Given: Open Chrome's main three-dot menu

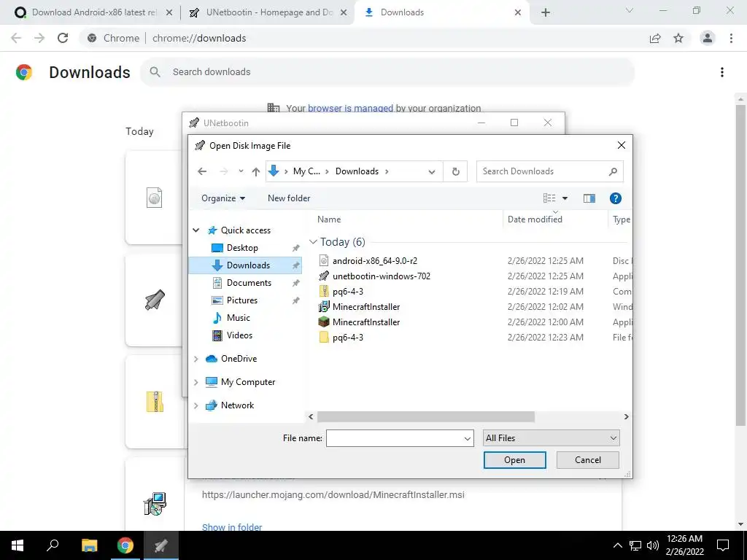Looking at the screenshot, I should (x=731, y=38).
